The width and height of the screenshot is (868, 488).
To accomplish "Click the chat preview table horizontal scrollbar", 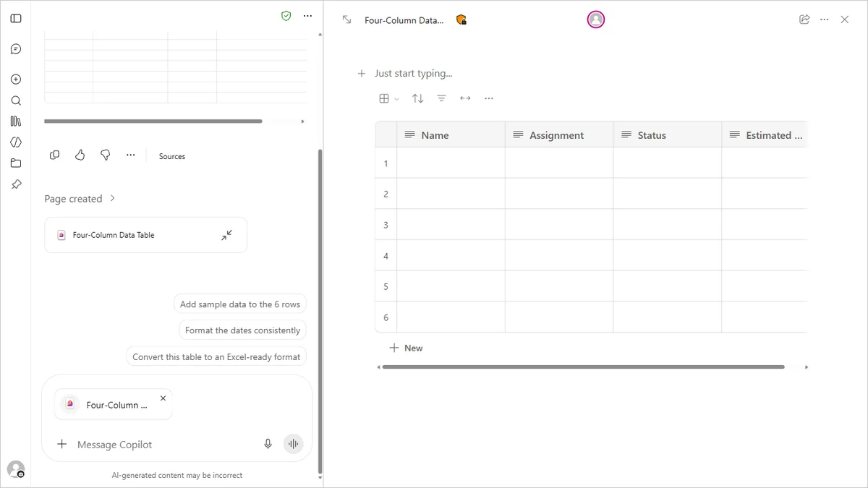I will tap(153, 121).
